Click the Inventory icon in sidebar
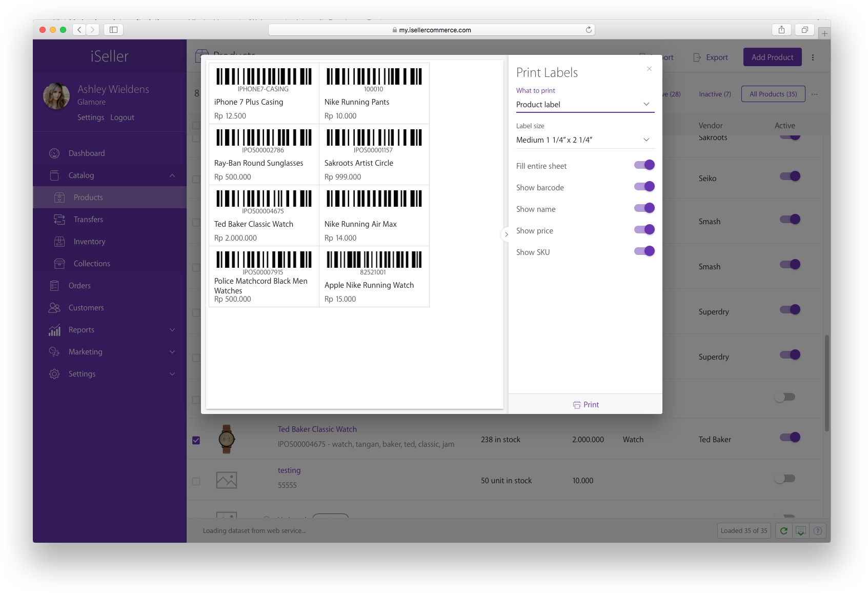This screenshot has height=593, width=868. (59, 242)
